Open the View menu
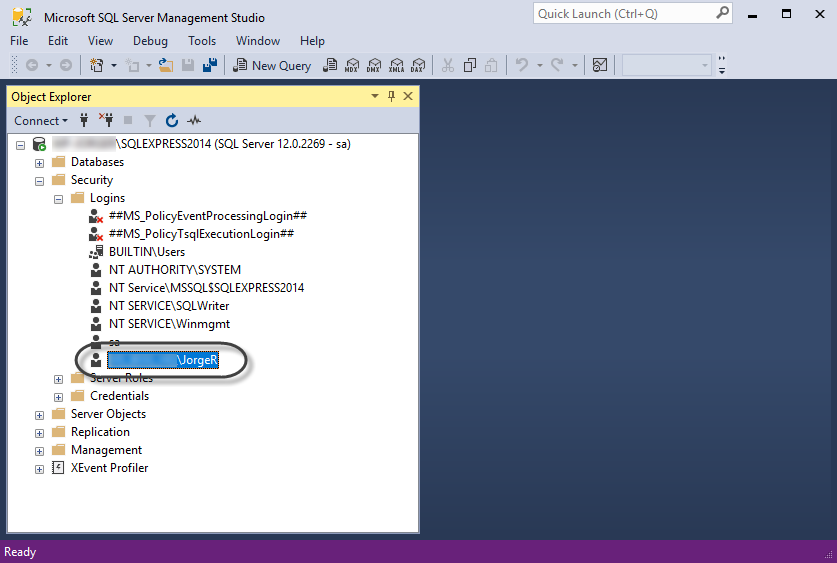 click(100, 41)
